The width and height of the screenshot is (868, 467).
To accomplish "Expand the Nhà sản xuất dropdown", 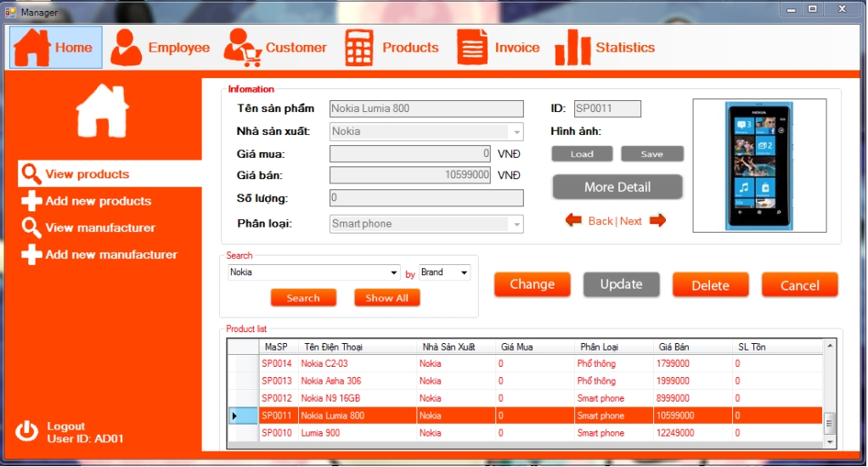I will coord(516,132).
